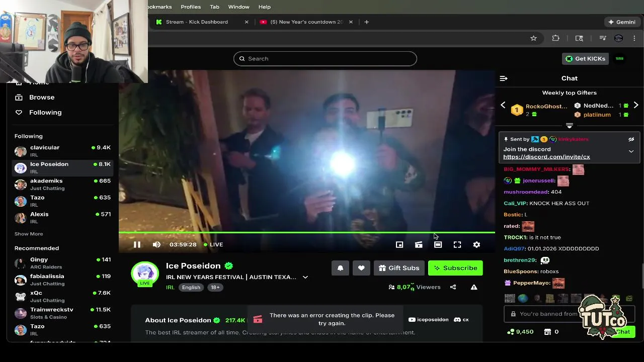Collapse the top gifters panel handle
644x362 pixels.
(570, 126)
